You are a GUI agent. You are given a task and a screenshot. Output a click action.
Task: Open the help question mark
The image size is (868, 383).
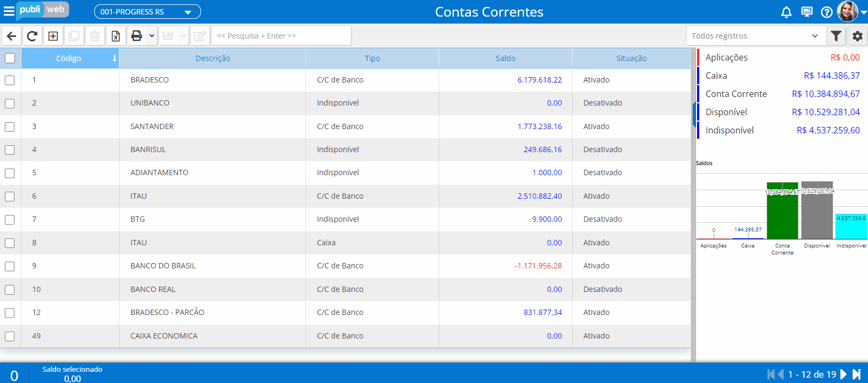click(827, 12)
